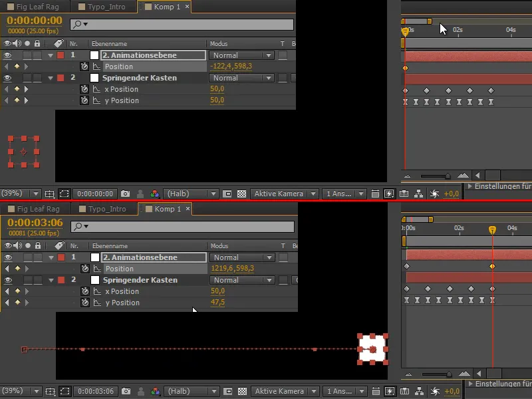Image resolution: width=532 pixels, height=399 pixels.
Task: Reset exposure icon beside +0,0 in 0:00:00:00 viewer
Action: [434, 194]
